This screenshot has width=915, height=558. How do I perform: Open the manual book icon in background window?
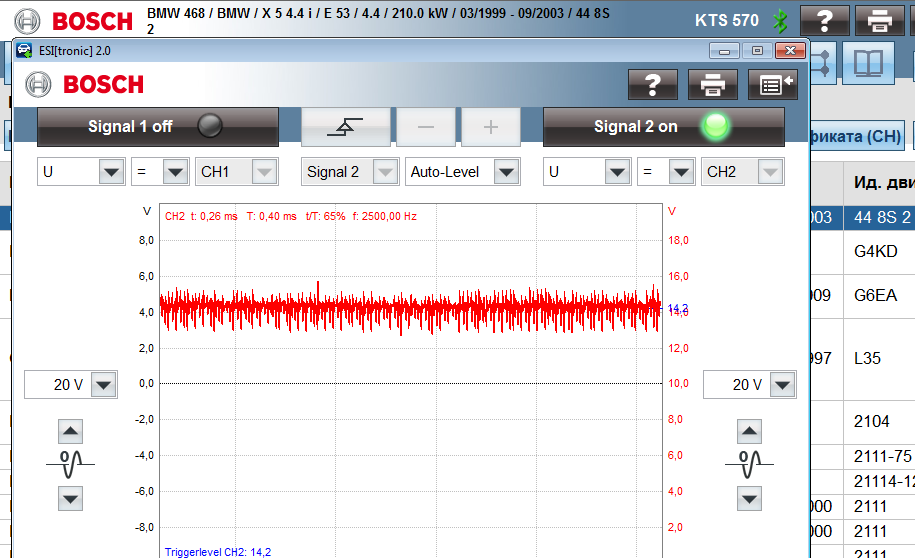868,63
